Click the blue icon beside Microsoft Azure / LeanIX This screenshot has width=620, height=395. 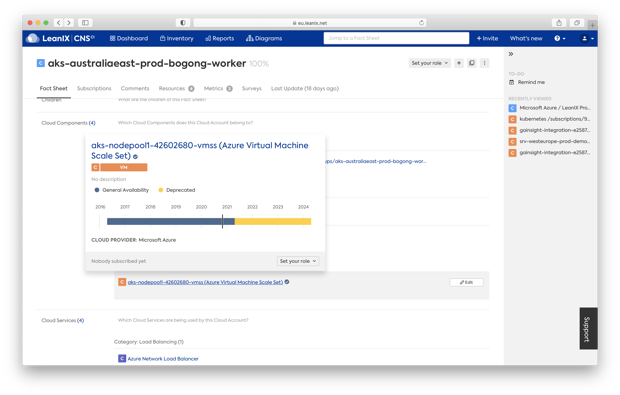coord(512,108)
